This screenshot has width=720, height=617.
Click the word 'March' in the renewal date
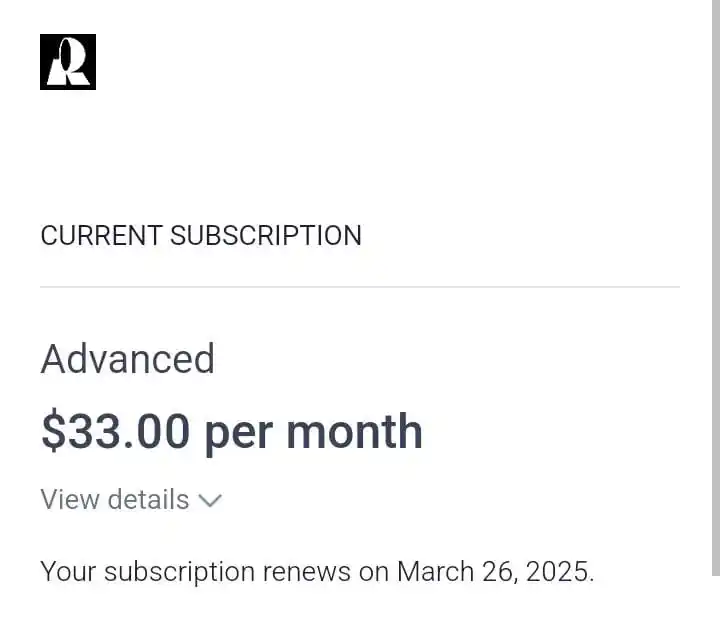coord(435,572)
